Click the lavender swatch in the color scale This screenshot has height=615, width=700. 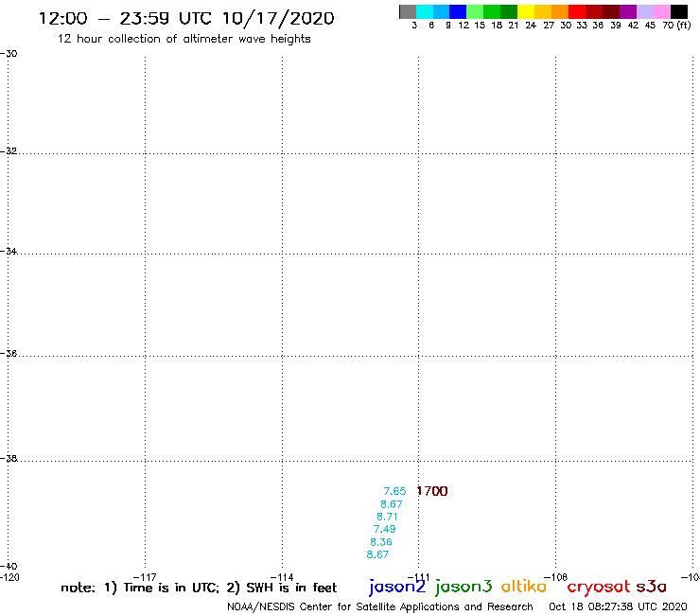point(645,11)
